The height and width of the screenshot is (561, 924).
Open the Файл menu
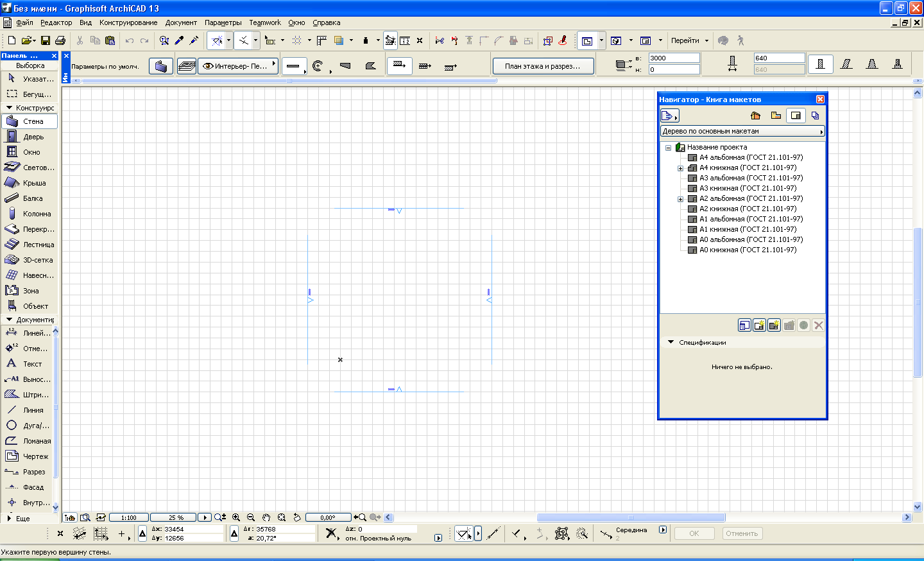[24, 22]
